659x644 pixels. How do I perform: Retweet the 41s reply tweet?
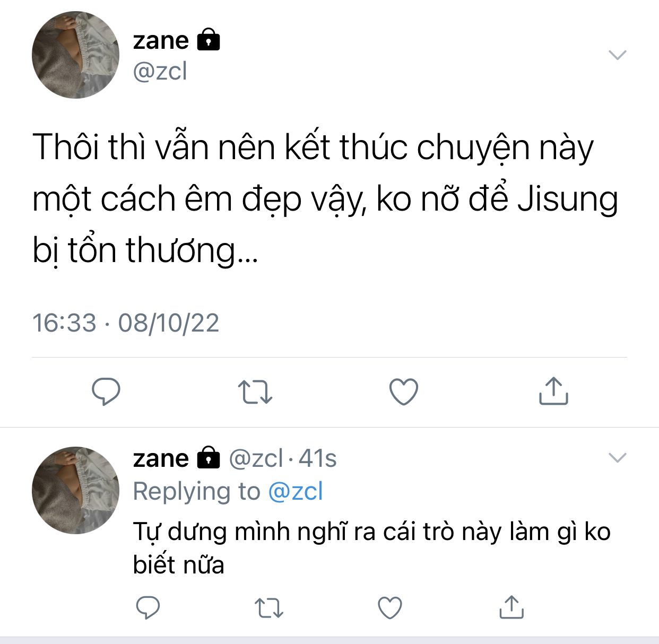269,608
